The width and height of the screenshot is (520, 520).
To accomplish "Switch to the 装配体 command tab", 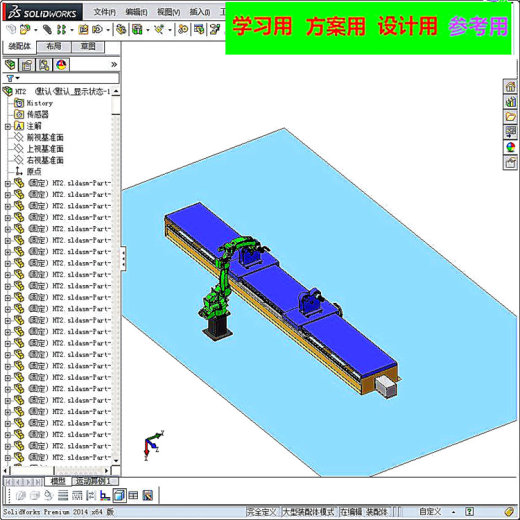I will tap(19, 46).
